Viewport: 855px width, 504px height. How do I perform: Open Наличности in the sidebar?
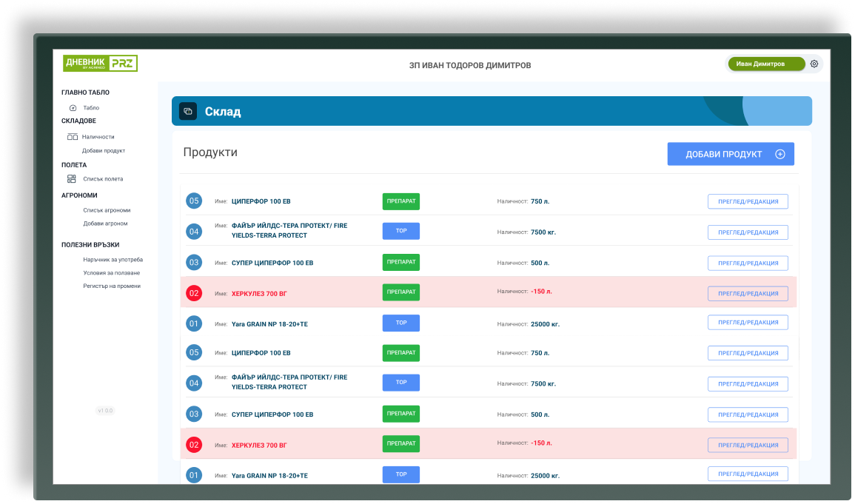click(98, 137)
